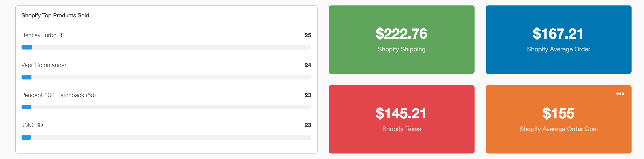Click the $167.21 average order value
Screen dimensions: 644x159
[x=558, y=34]
